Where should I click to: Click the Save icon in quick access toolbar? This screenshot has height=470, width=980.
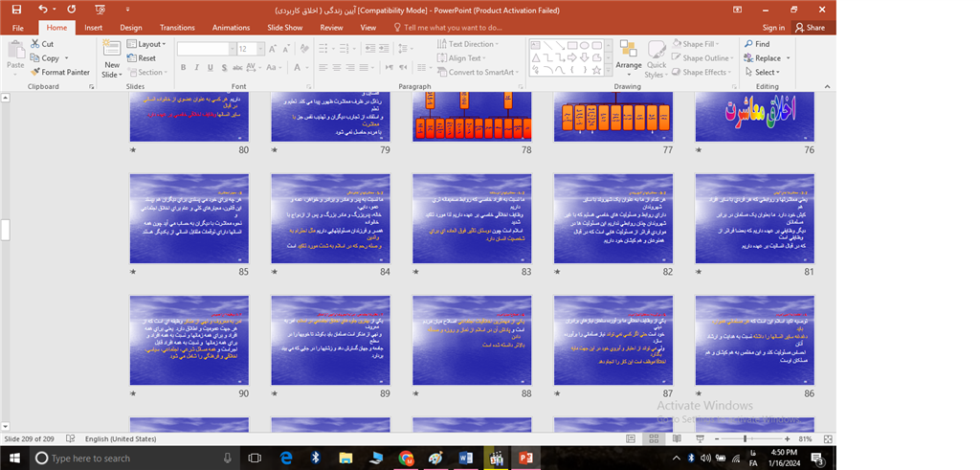coord(17,9)
